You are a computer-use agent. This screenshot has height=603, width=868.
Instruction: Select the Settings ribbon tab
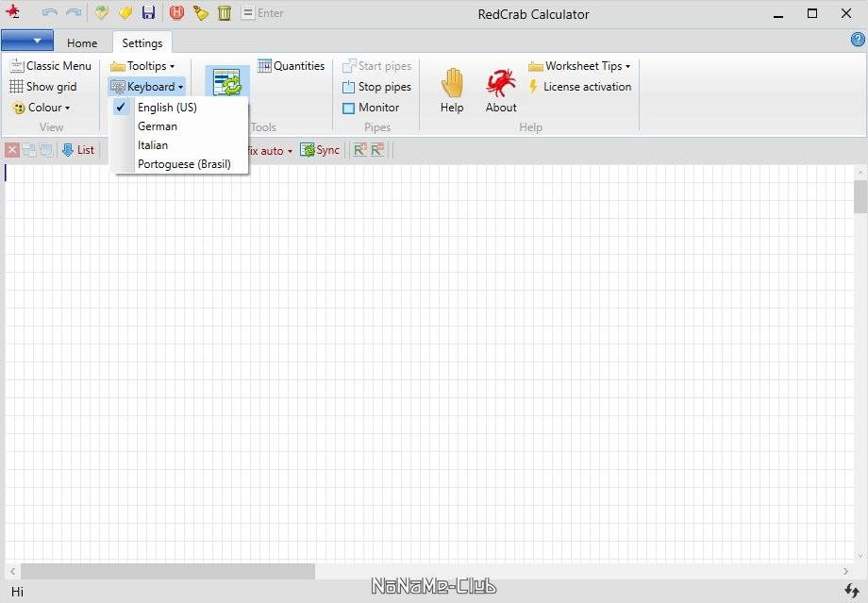tap(142, 42)
